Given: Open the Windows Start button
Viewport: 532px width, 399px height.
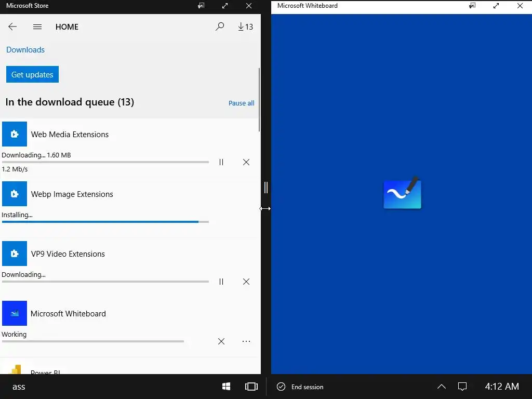Looking at the screenshot, I should pyautogui.click(x=227, y=387).
